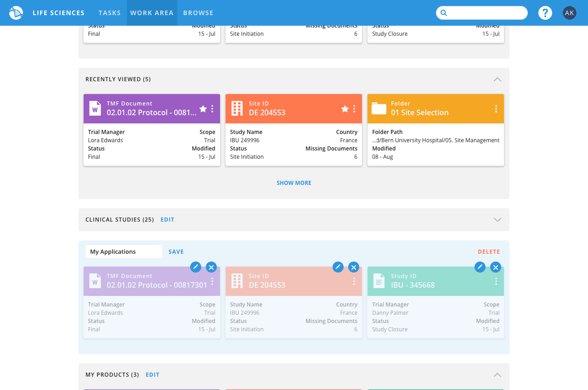
Task: Open the 01 Site Selection folder title
Action: click(x=420, y=112)
